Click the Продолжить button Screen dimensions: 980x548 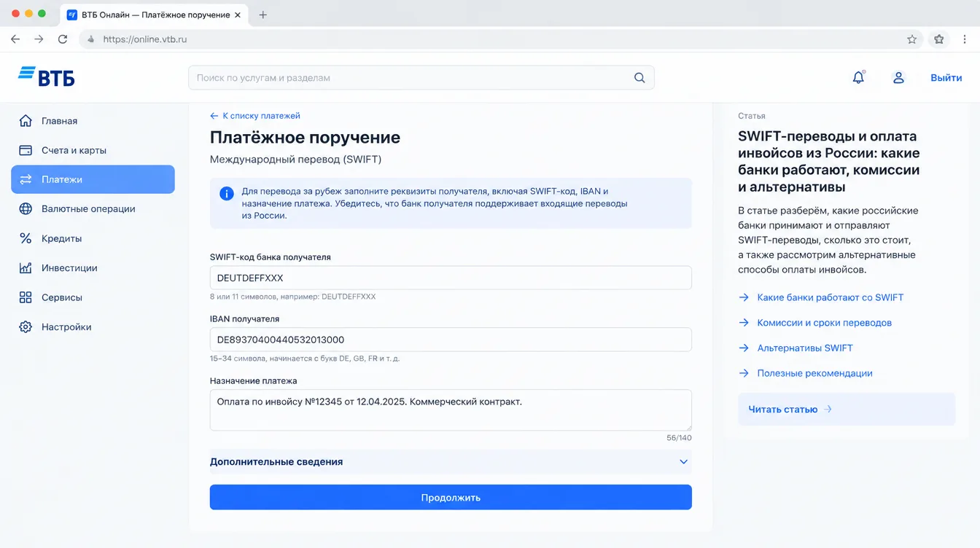tap(451, 498)
